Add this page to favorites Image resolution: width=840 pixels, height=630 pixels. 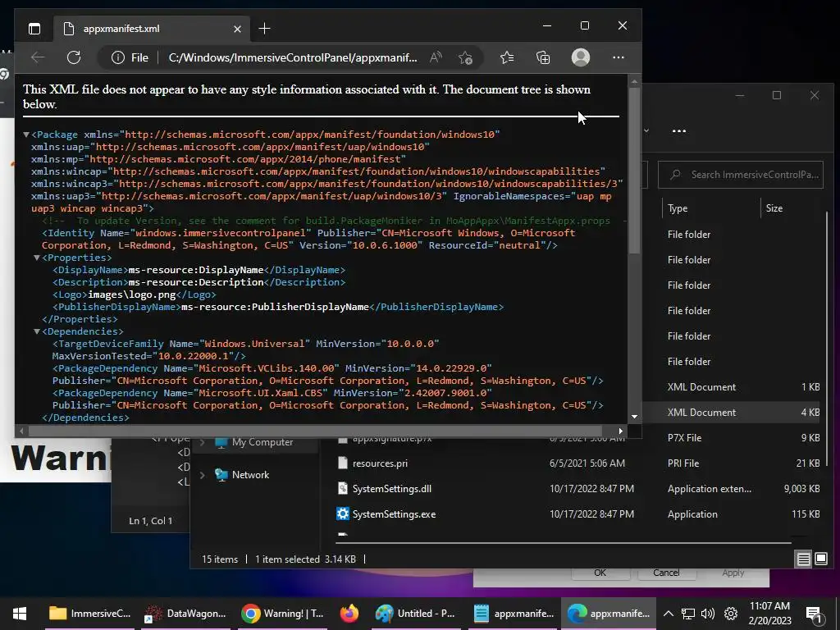[x=466, y=57]
